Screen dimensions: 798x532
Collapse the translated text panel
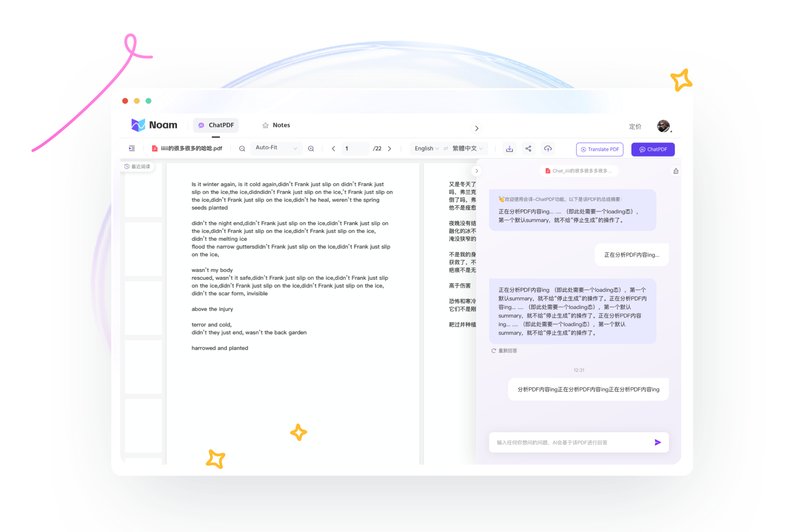[477, 171]
